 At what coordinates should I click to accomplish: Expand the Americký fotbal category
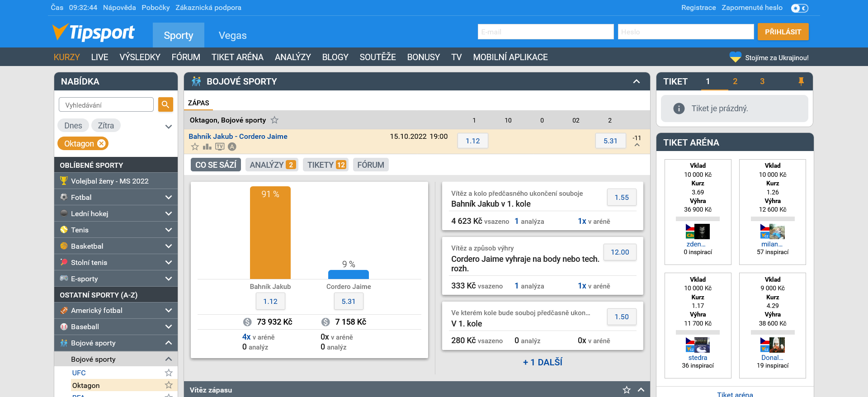(x=169, y=310)
